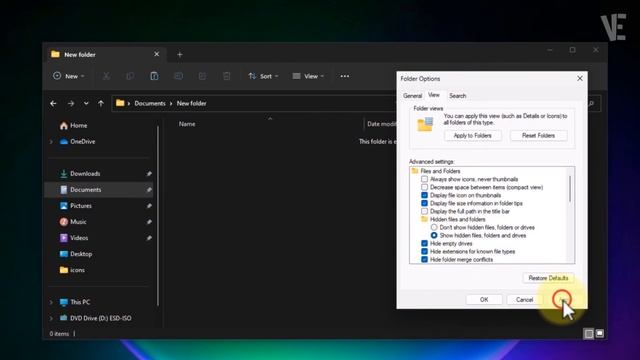
Task: Click New folder in address breadcrumb
Action: pos(191,104)
